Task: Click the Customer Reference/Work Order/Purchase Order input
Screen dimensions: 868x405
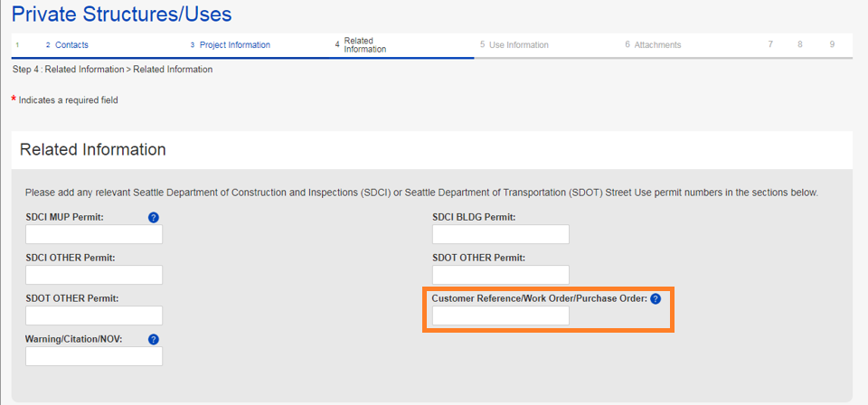Action: tap(501, 316)
